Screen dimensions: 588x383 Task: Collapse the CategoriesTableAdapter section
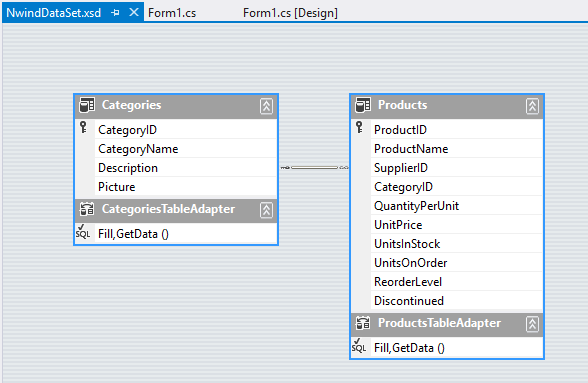tap(266, 210)
